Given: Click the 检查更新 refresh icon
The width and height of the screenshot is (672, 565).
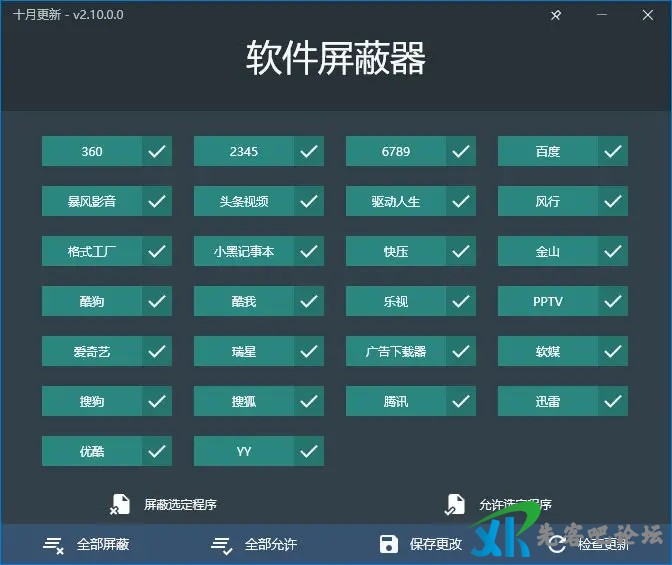Looking at the screenshot, I should (556, 545).
